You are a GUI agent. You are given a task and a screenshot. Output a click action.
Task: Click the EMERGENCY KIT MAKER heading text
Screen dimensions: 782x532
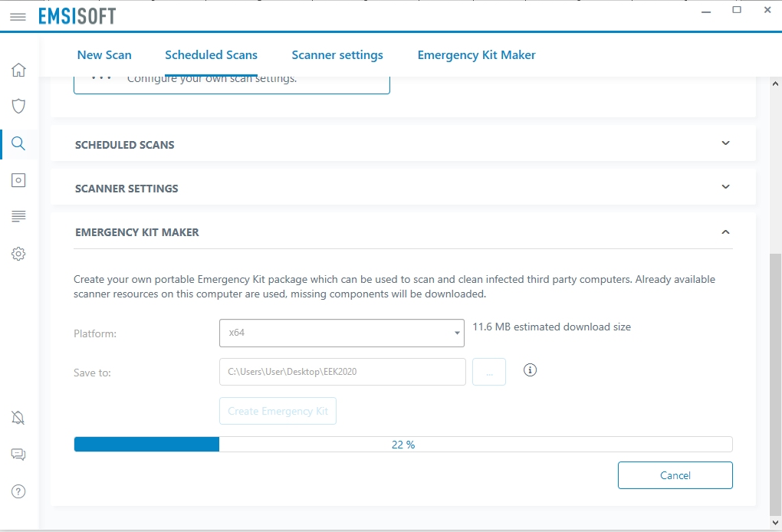pos(137,232)
